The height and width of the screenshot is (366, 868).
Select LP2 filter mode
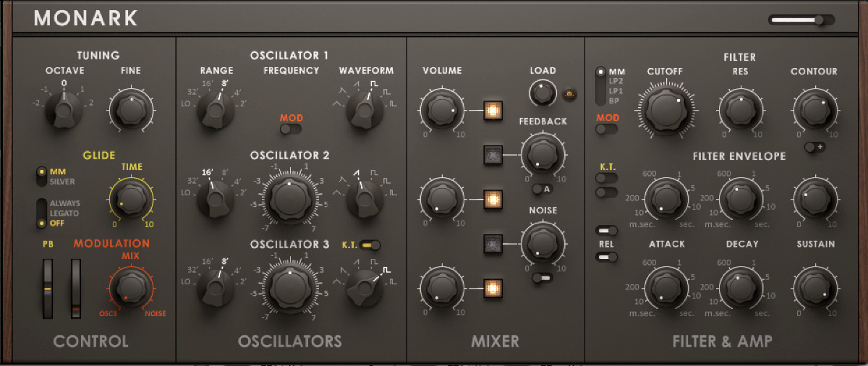click(617, 82)
